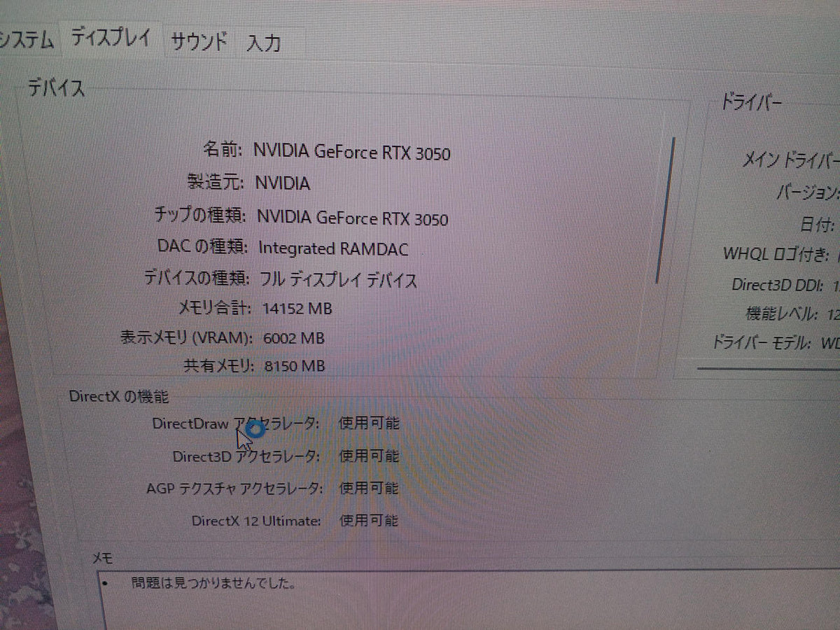Viewport: 840px width, 630px height.
Task: Click the DAC の種類: label
Action: [203, 246]
